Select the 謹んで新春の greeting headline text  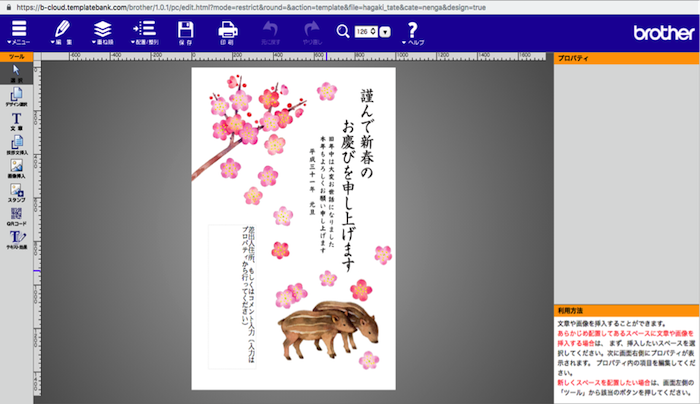(367, 134)
